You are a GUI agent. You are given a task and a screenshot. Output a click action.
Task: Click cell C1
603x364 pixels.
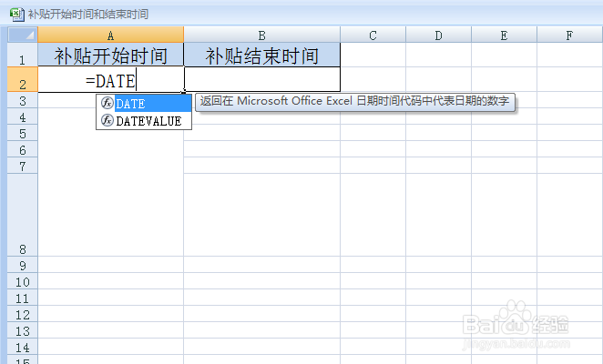point(373,55)
